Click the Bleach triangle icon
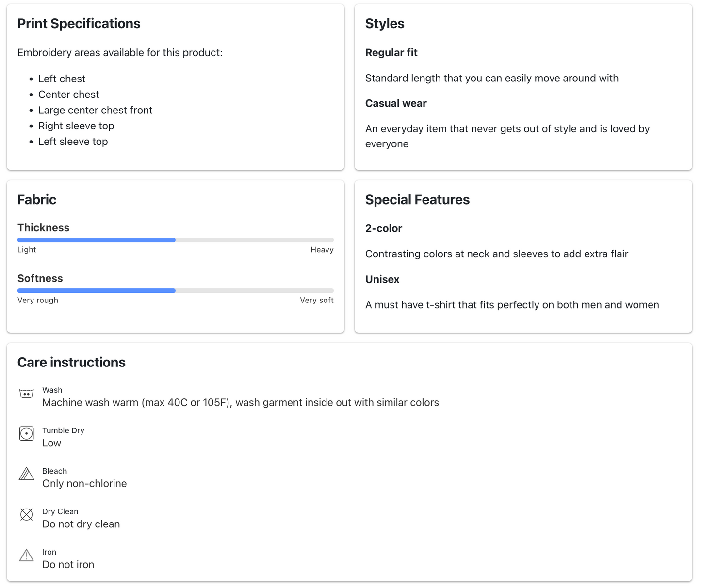 pos(26,474)
